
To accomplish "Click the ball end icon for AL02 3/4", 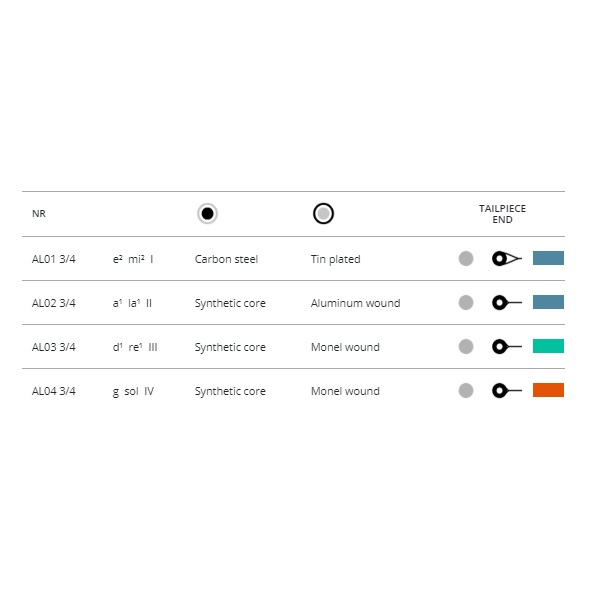I will (506, 302).
